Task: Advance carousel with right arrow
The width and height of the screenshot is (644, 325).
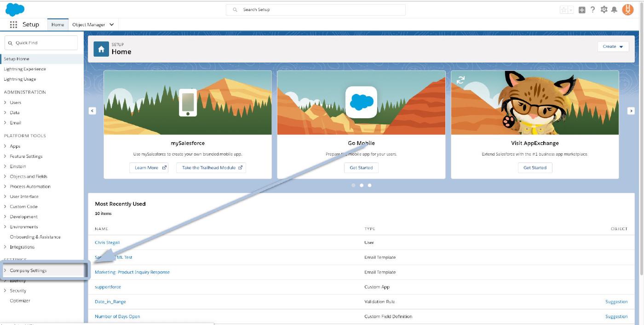Action: click(631, 111)
